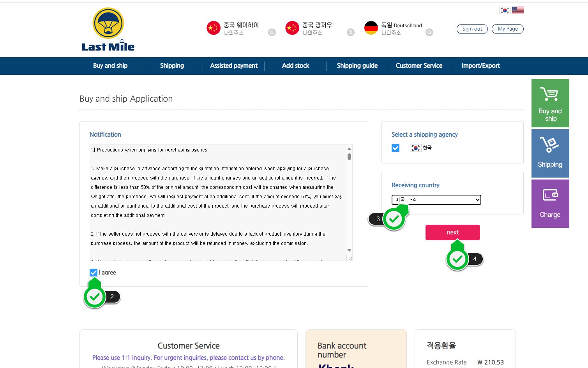The width and height of the screenshot is (588, 368).
Task: Open the blue Shipping hand truck tile
Action: click(550, 153)
